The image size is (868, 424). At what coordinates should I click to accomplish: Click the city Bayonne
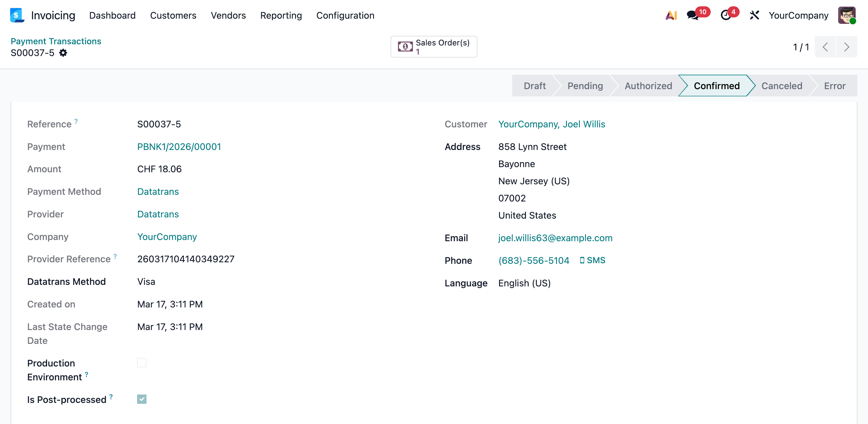[517, 164]
